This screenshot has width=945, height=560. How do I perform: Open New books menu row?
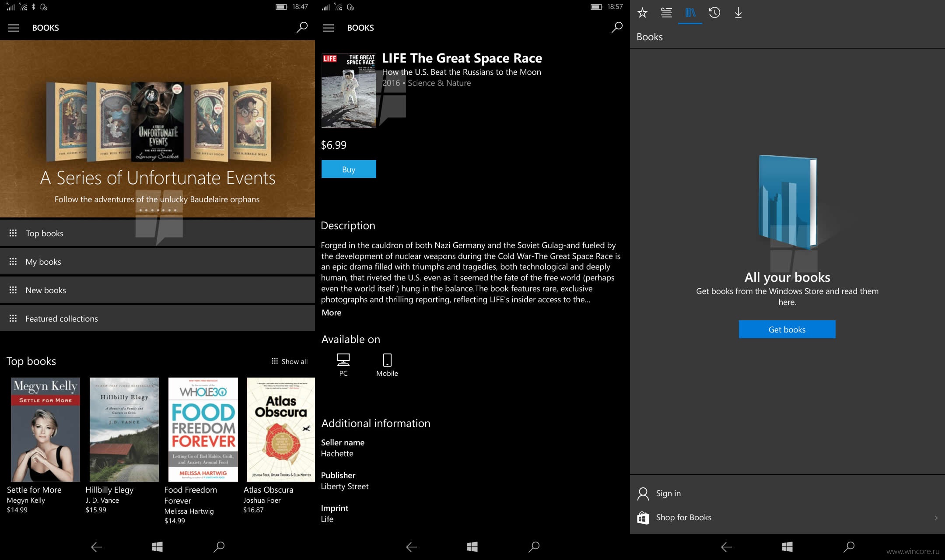tap(157, 290)
